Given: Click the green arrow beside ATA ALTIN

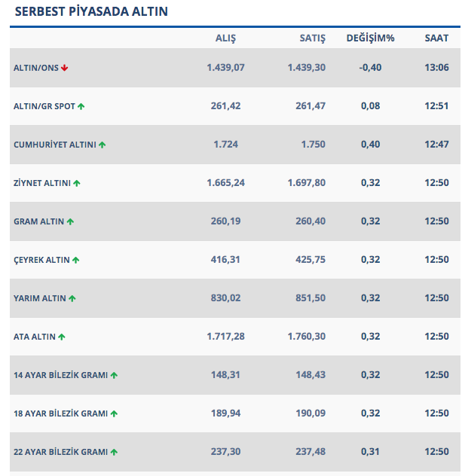Looking at the screenshot, I should point(62,337).
